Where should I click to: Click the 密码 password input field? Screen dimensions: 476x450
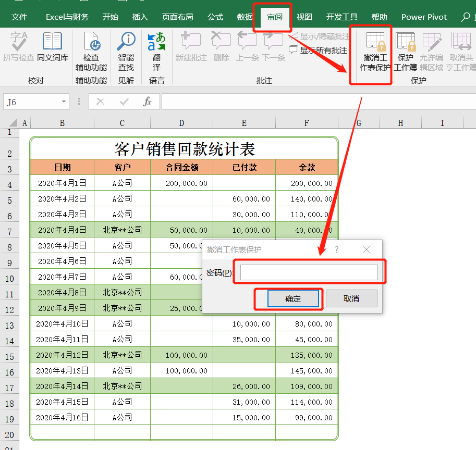pos(309,272)
